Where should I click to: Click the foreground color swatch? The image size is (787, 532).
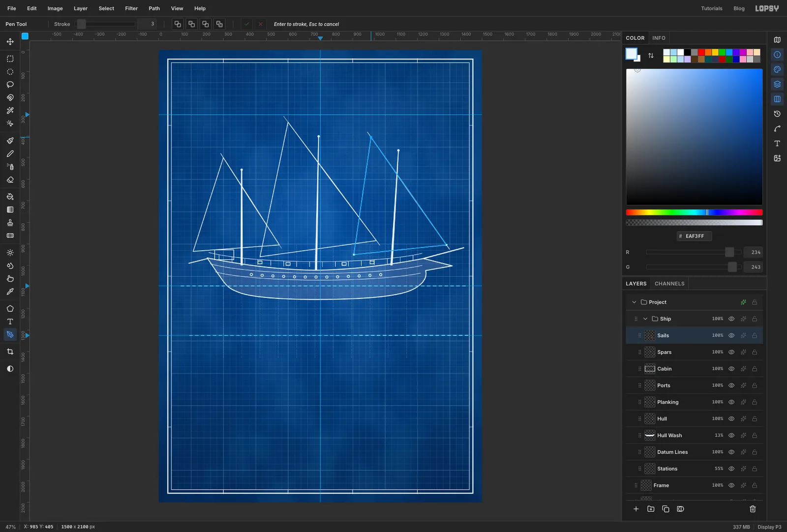631,54
